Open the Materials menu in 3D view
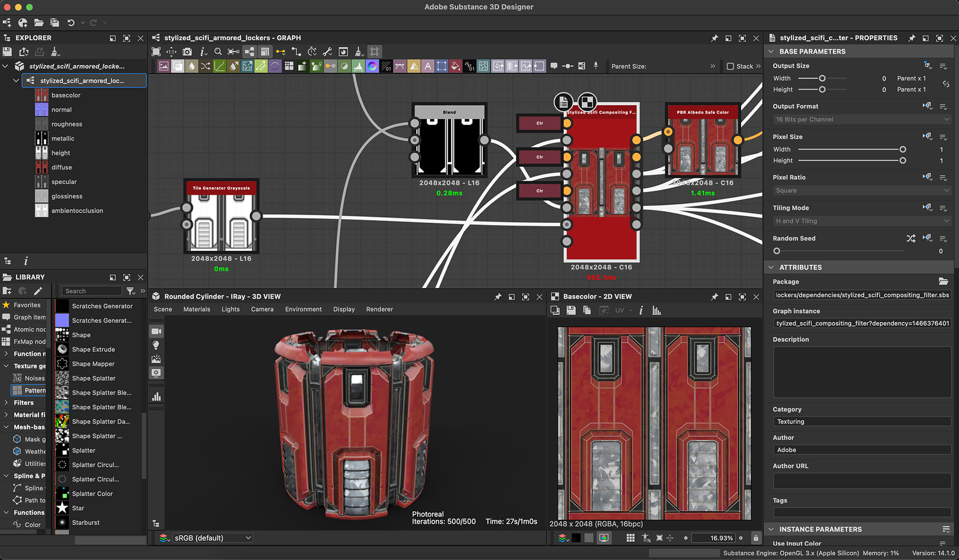Screen dimensions: 959x560 point(197,309)
